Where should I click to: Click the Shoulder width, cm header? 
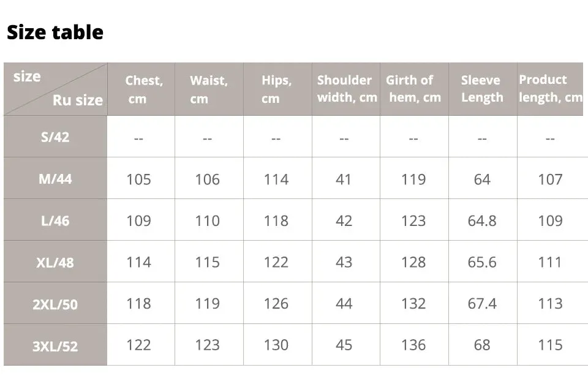tap(346, 89)
